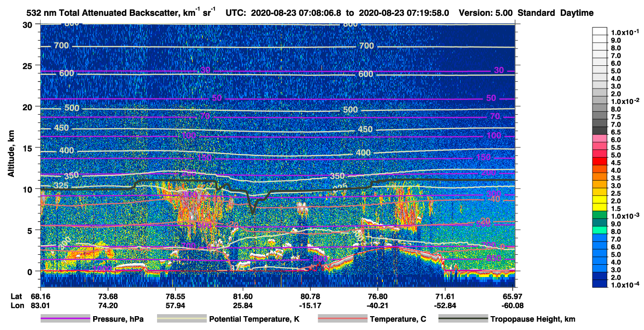Click the altitude tick label 15
Viewport: 644px width, 330px height.
tap(29, 148)
